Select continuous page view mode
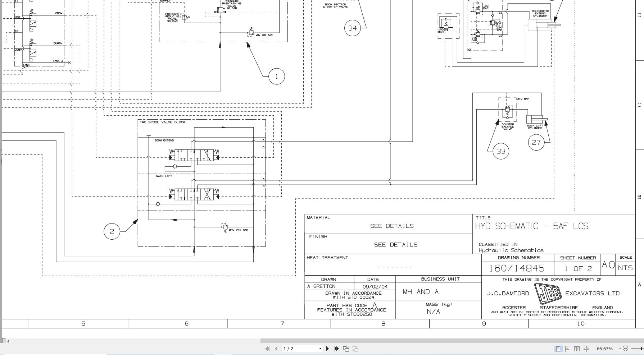 coord(567,349)
